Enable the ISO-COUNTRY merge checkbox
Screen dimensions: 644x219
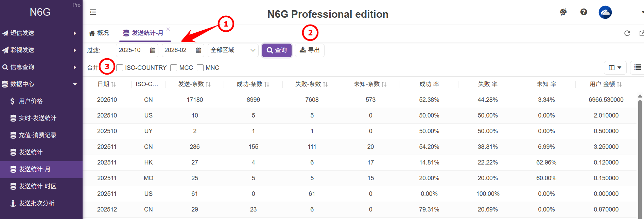(x=120, y=68)
